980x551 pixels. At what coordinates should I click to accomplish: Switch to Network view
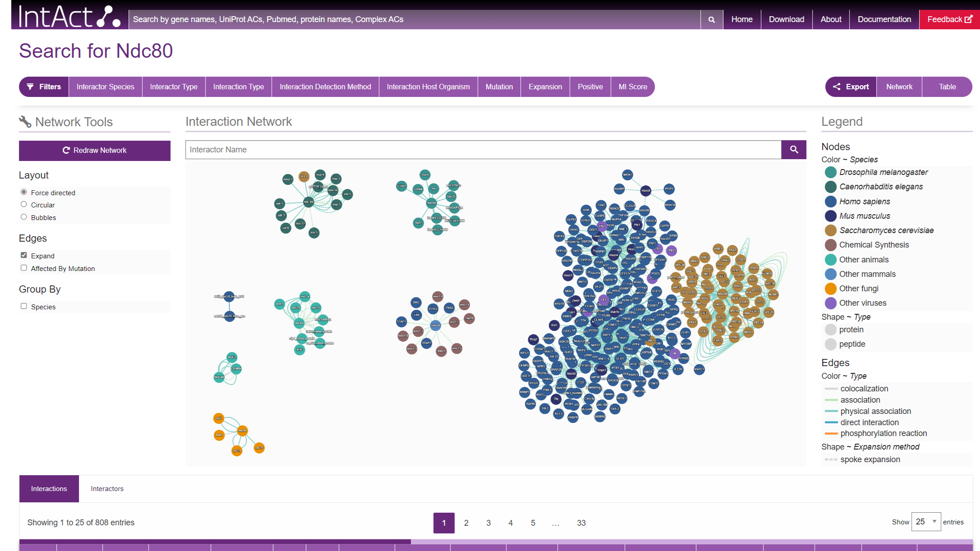coord(899,87)
